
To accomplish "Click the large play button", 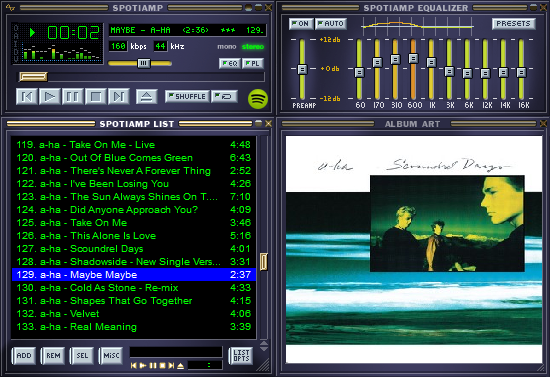I will tap(49, 96).
